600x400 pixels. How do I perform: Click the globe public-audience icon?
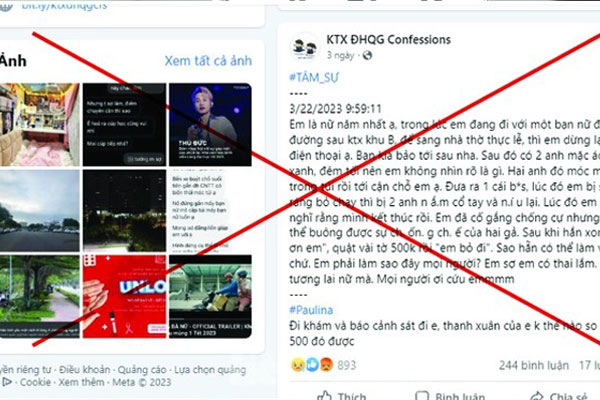click(367, 56)
